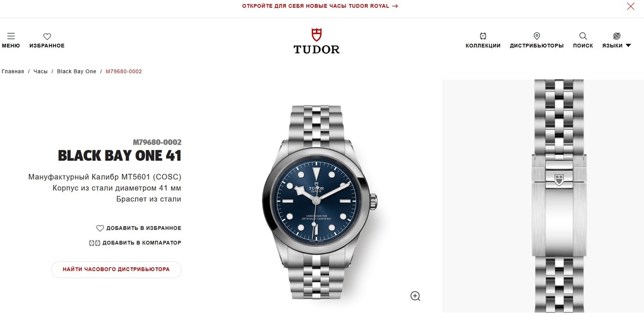The height and width of the screenshot is (317, 644).
Task: Click the Языки globe icon
Action: (617, 36)
